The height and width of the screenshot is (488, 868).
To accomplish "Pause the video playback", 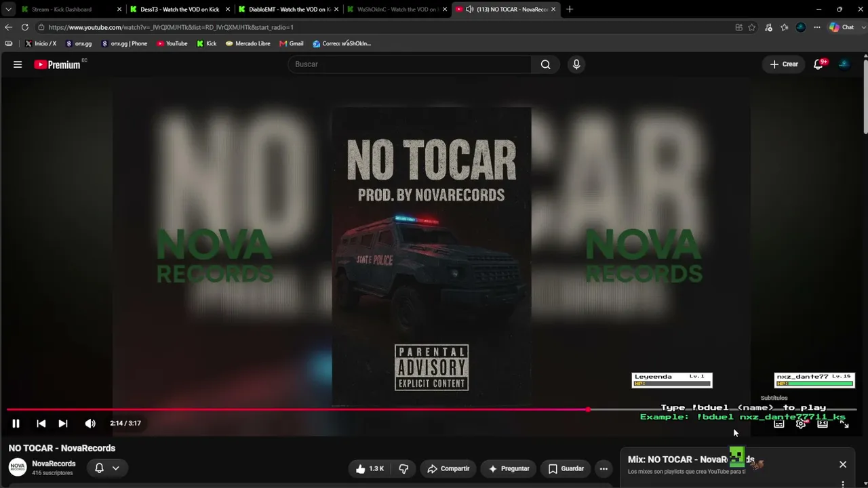I will point(16,424).
